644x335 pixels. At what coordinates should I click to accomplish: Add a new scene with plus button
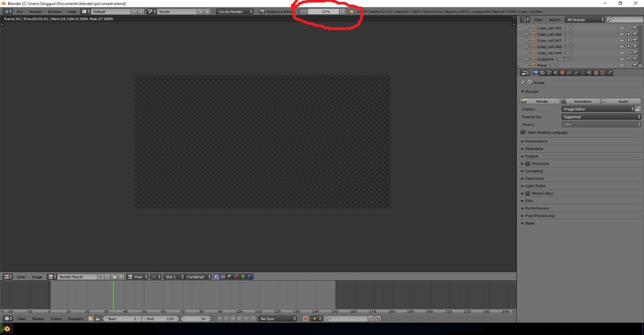click(201, 11)
